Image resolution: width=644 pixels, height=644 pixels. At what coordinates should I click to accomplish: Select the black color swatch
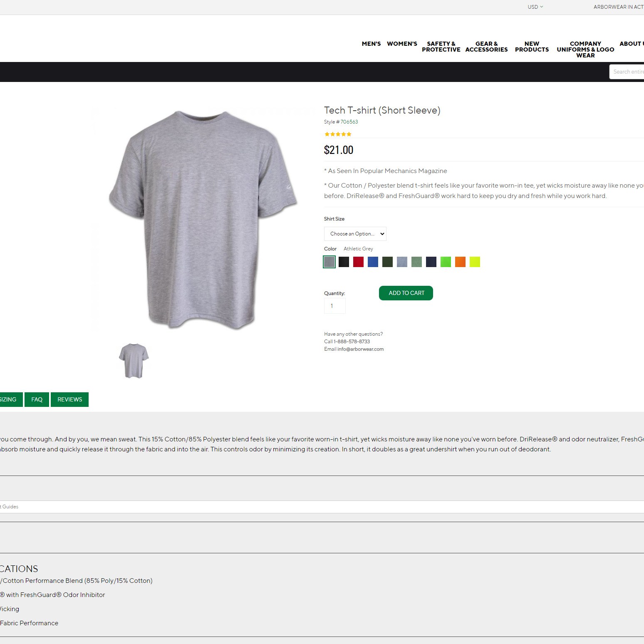pyautogui.click(x=344, y=262)
